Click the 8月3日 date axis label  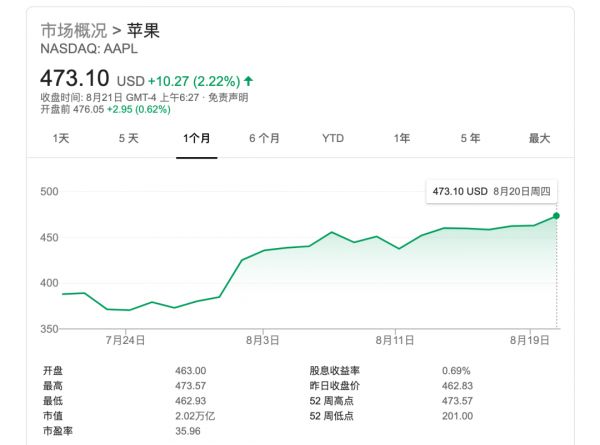(x=262, y=340)
